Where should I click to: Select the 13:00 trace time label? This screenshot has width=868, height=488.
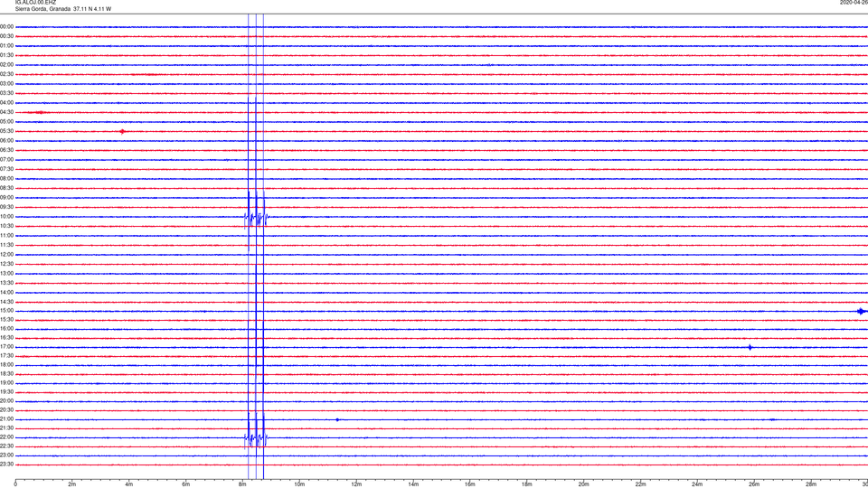6,273
